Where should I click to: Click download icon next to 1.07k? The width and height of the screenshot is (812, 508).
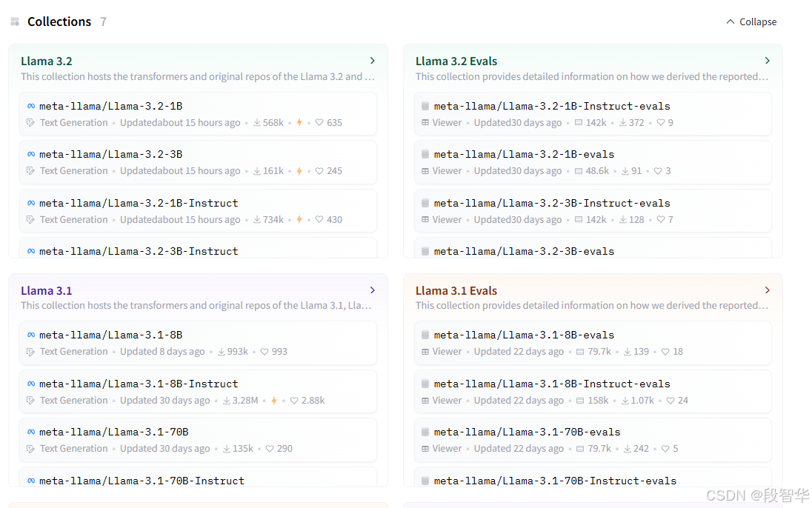click(x=625, y=401)
